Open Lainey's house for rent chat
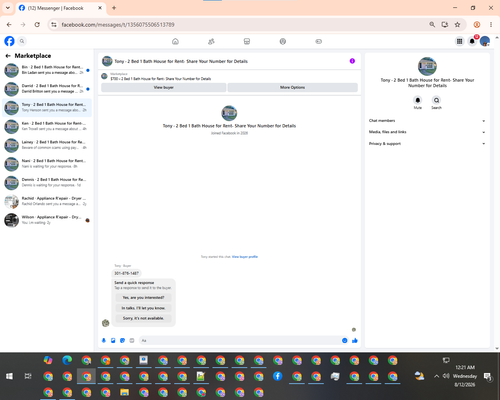The width and height of the screenshot is (500, 400). coord(47,145)
